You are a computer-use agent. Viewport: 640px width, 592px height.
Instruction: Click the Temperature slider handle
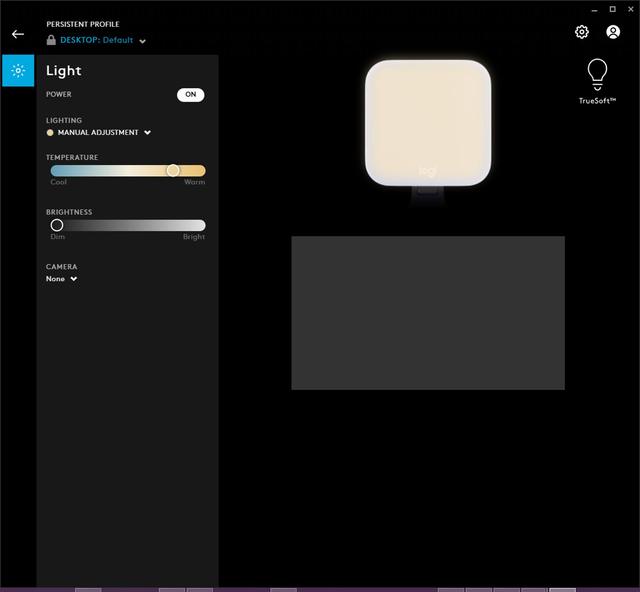pos(173,170)
